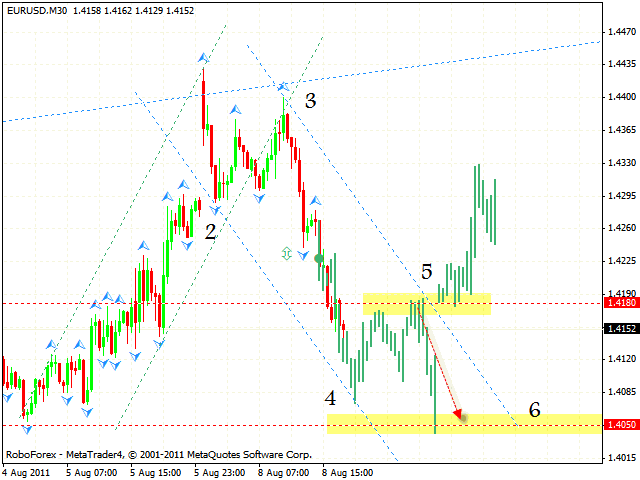Click the 8 Aug 15:00 time axis label
Viewport: 640px width, 480px height.
coord(347,473)
